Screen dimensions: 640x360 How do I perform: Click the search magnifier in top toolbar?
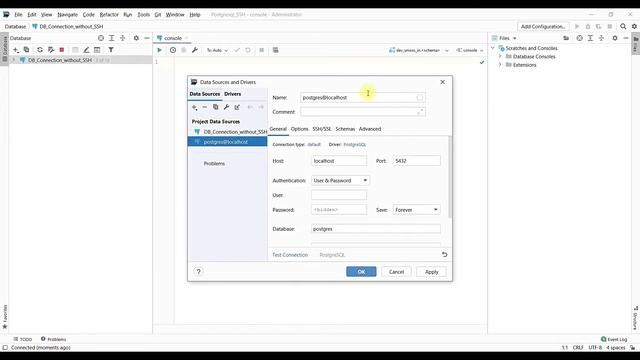coord(623,27)
